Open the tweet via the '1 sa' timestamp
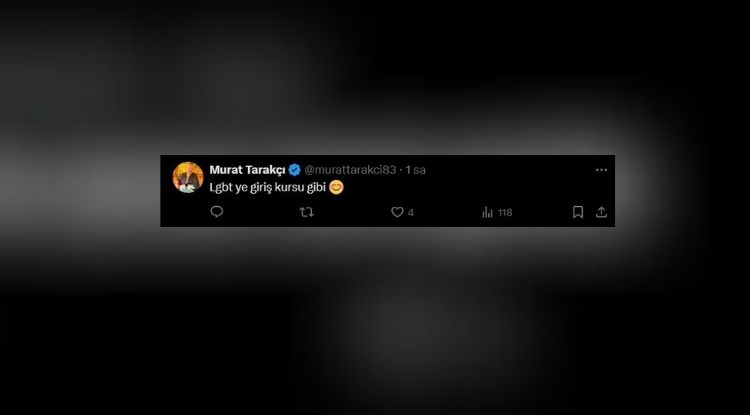Image resolution: width=750 pixels, height=415 pixels. click(416, 170)
